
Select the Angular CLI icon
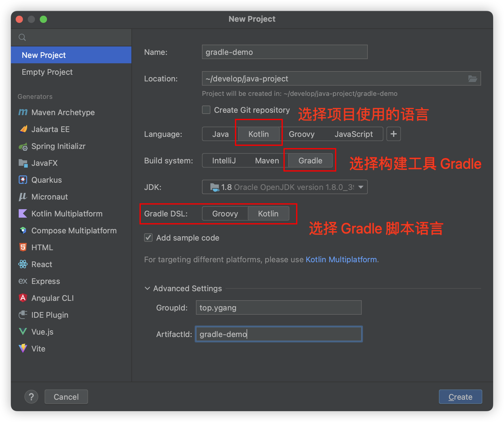pyautogui.click(x=23, y=298)
